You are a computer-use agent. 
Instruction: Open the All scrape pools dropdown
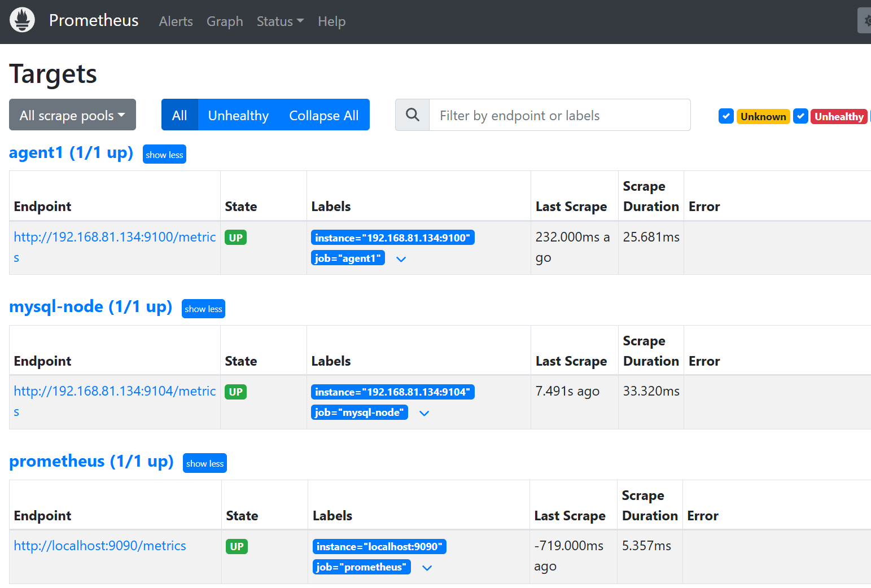[72, 115]
